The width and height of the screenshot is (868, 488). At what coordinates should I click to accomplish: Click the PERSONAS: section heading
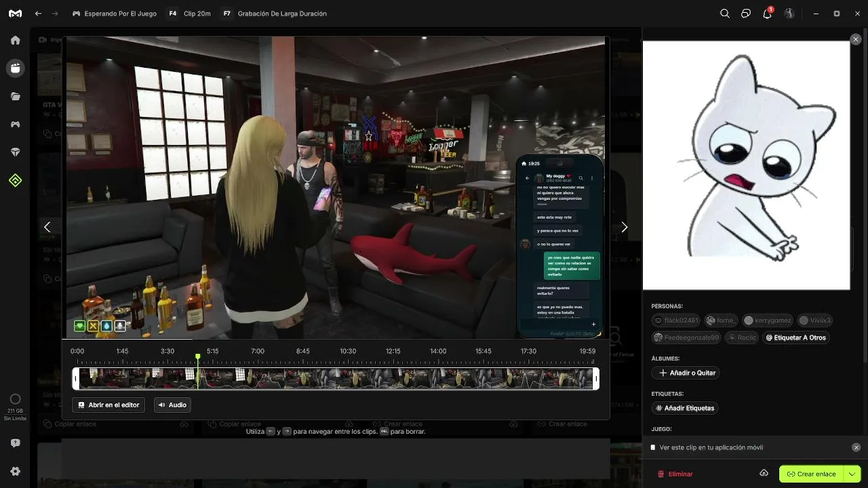667,306
